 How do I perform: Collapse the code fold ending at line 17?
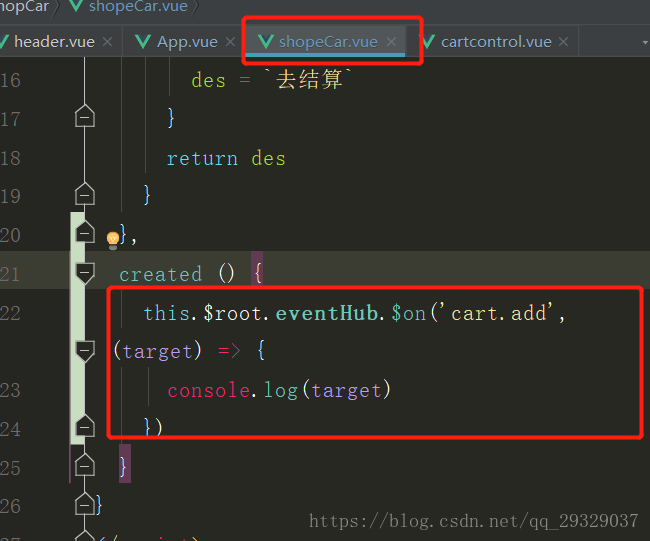85,116
